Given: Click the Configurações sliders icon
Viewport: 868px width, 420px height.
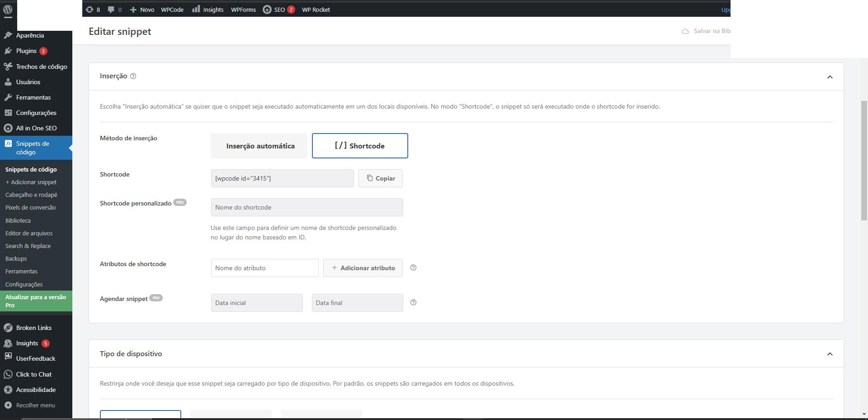Looking at the screenshot, I should pos(8,113).
